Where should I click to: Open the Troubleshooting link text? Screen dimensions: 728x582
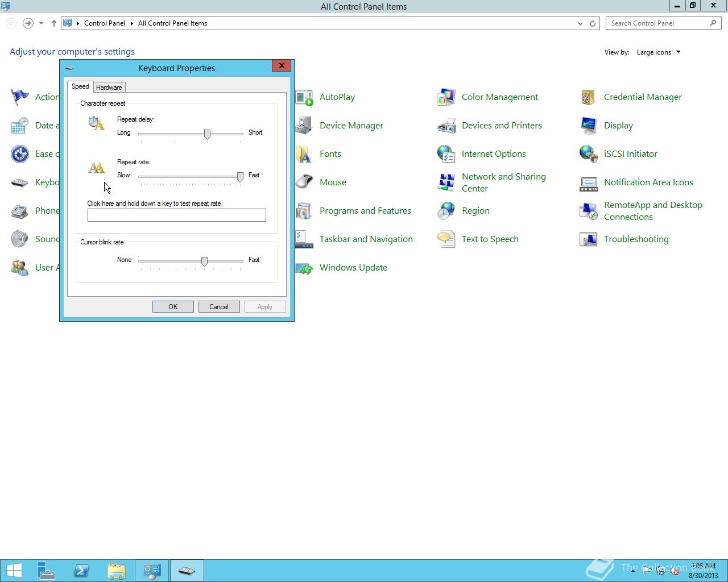pyautogui.click(x=636, y=239)
